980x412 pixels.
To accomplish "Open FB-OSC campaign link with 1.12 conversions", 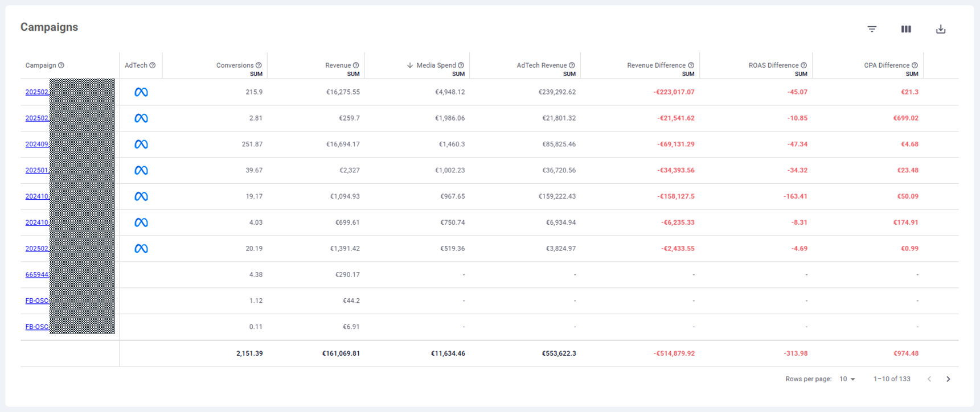I will click(x=38, y=301).
